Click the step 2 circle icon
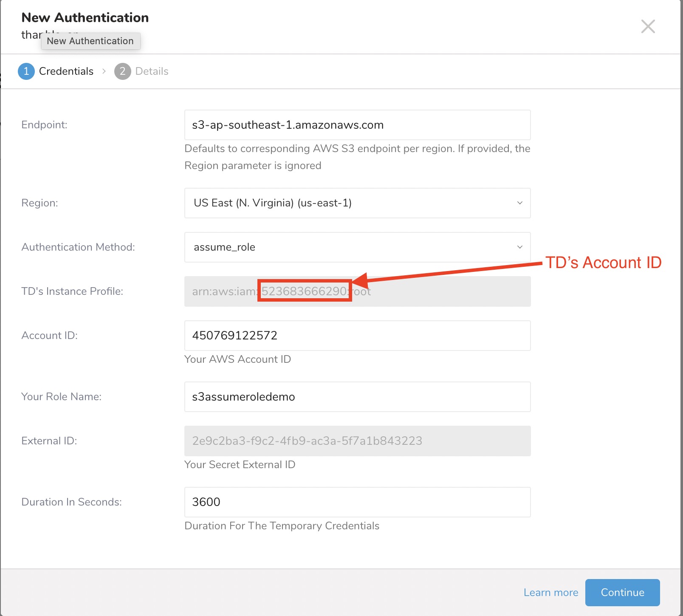Image resolution: width=683 pixels, height=616 pixels. tap(122, 71)
